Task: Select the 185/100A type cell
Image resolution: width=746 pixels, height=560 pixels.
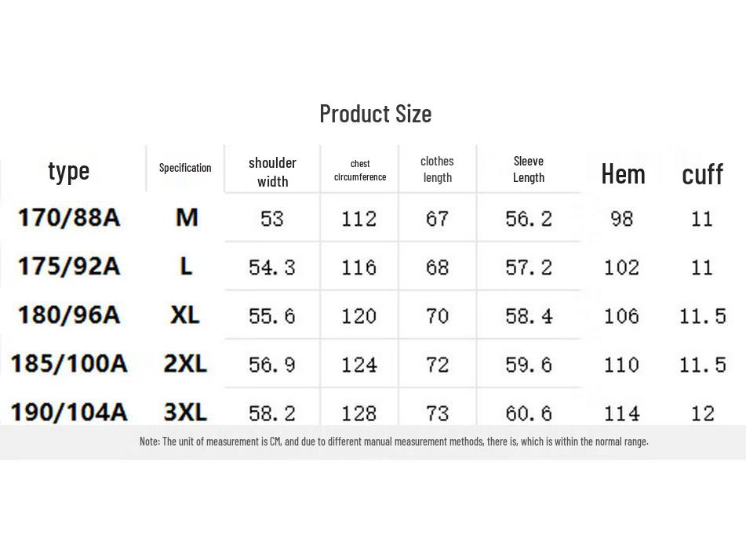Action: pyautogui.click(x=69, y=363)
